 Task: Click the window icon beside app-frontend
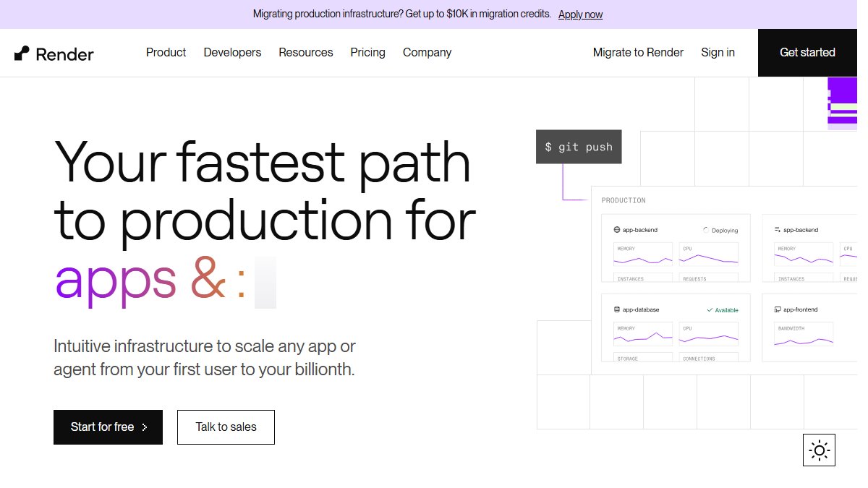pyautogui.click(x=778, y=309)
